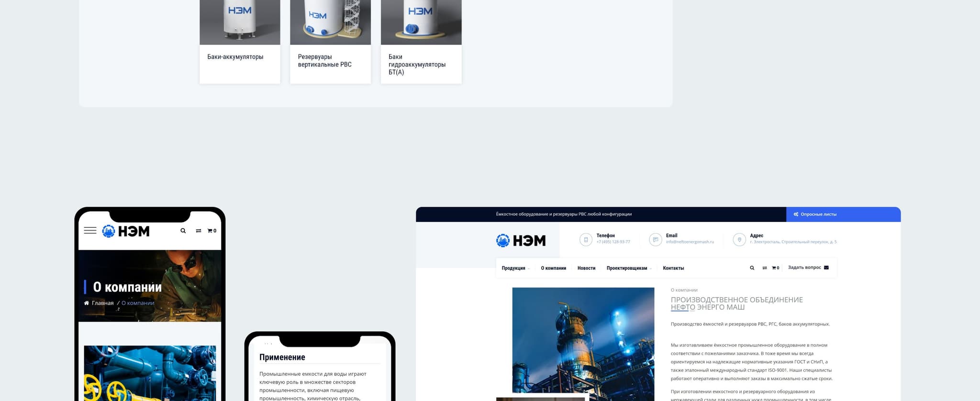980x401 pixels.
Task: Click the compare arrows icon in mobile header
Action: tap(198, 231)
